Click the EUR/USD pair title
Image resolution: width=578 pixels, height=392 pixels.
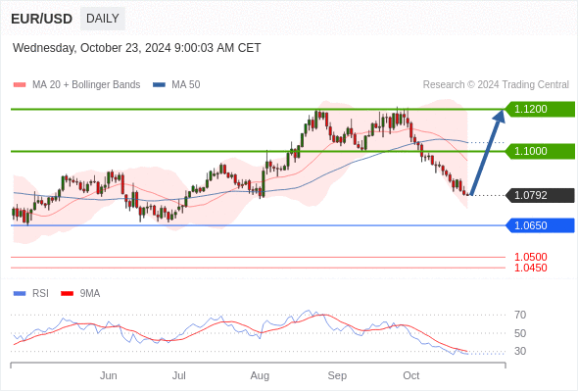point(42,19)
